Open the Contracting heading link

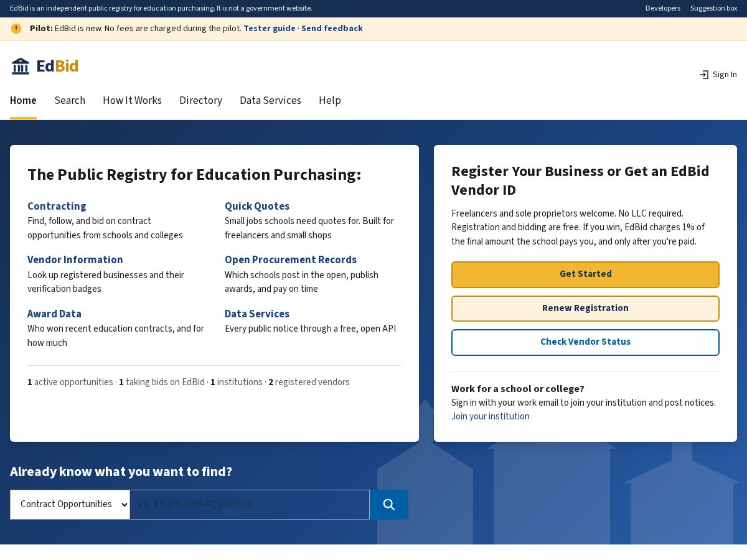(x=57, y=206)
